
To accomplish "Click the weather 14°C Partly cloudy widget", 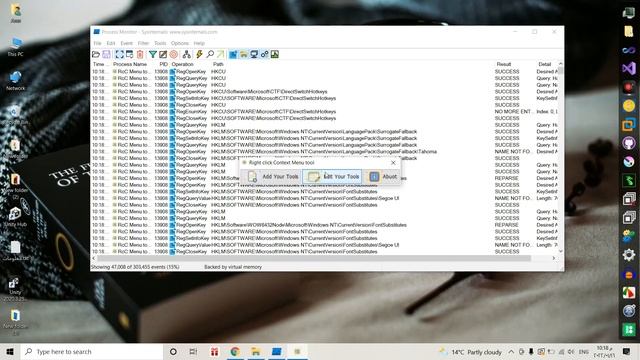I will pyautogui.click(x=471, y=352).
